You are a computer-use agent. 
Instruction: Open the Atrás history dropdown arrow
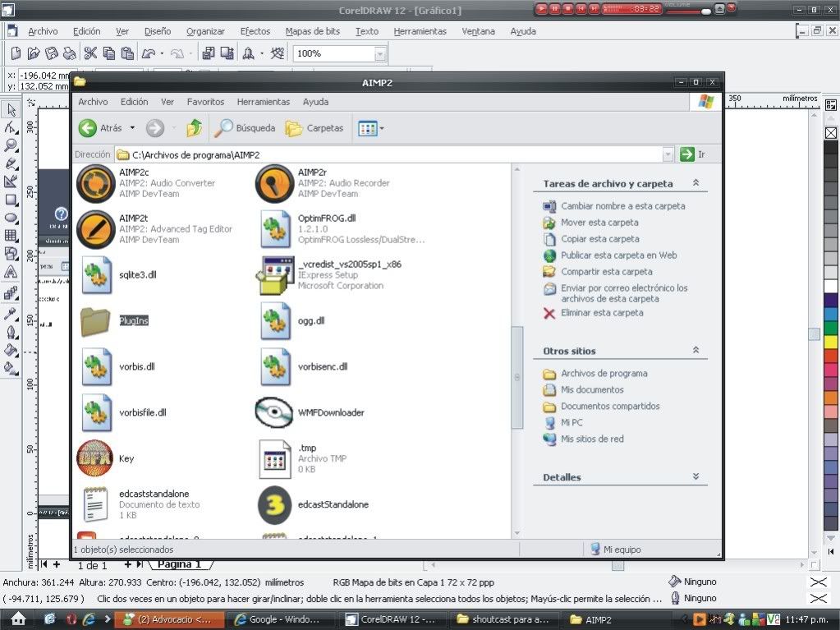tap(132, 128)
